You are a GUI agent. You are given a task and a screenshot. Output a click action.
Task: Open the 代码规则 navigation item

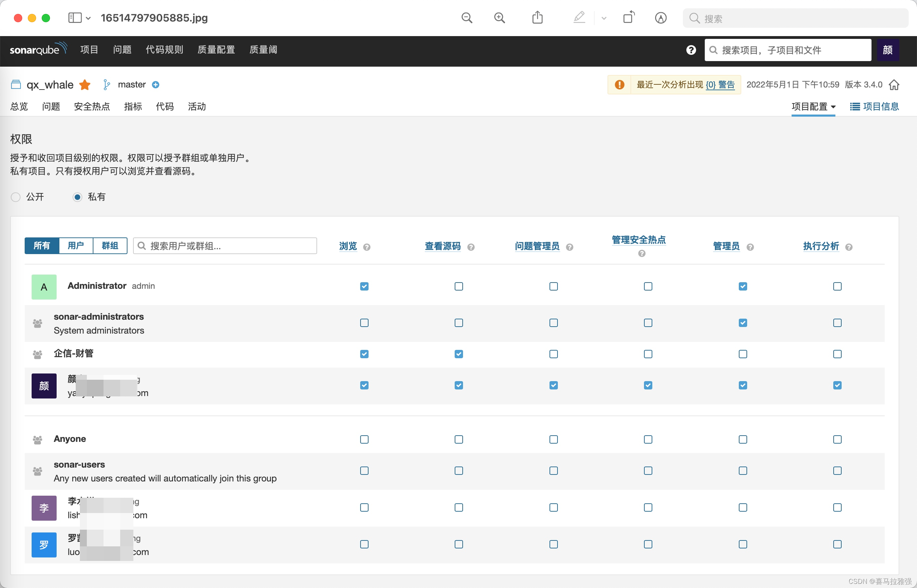[x=164, y=50]
